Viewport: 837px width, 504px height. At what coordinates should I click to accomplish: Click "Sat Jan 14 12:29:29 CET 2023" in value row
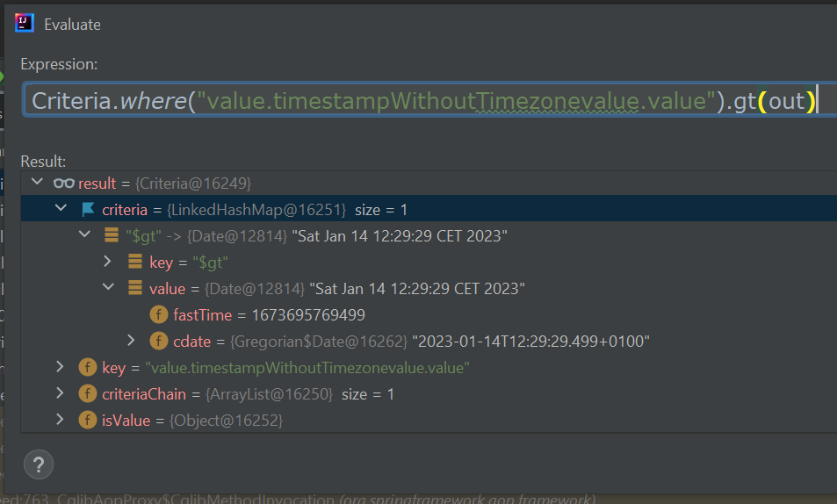417,288
